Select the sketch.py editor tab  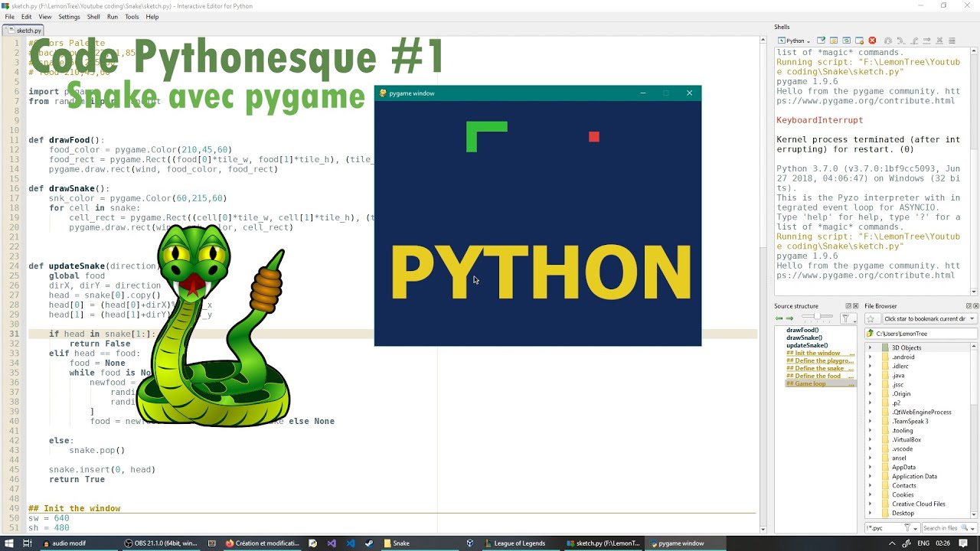coord(24,31)
